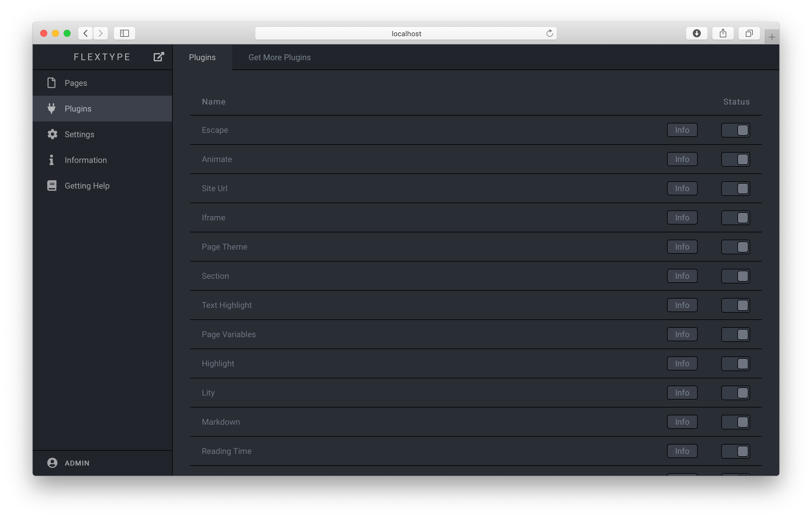This screenshot has height=519, width=812.
Task: Click the Information 'i' icon
Action: point(51,160)
